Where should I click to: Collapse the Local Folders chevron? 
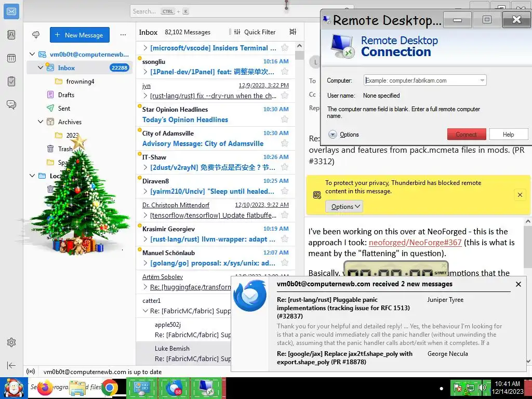[x=32, y=176]
